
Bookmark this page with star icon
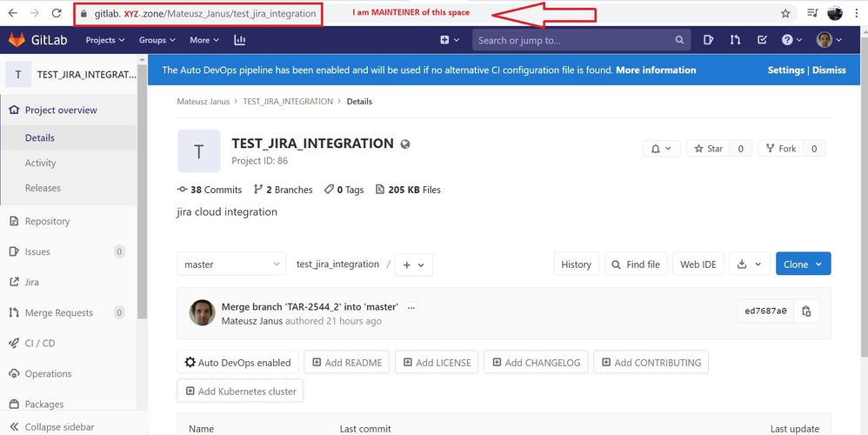click(785, 13)
